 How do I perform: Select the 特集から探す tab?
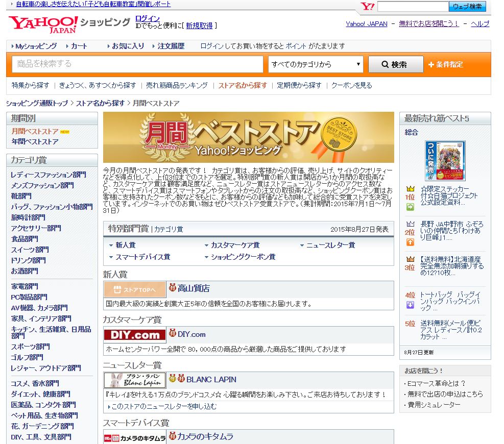(x=30, y=85)
